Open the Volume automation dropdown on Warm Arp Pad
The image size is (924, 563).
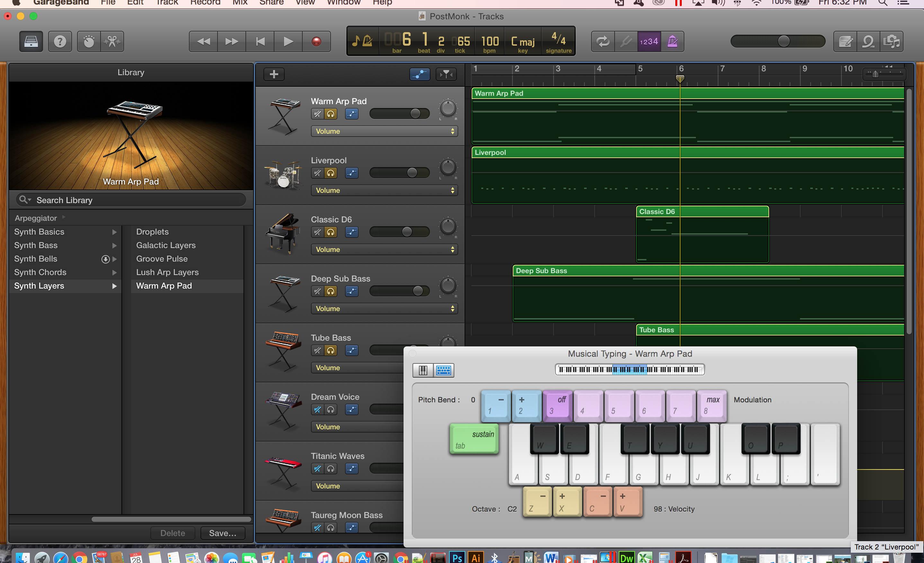coord(384,131)
